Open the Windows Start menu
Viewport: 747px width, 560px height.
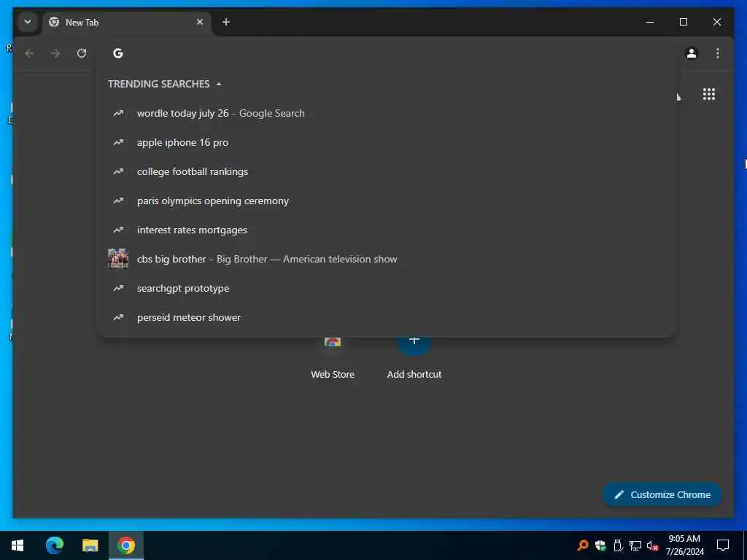point(18,545)
